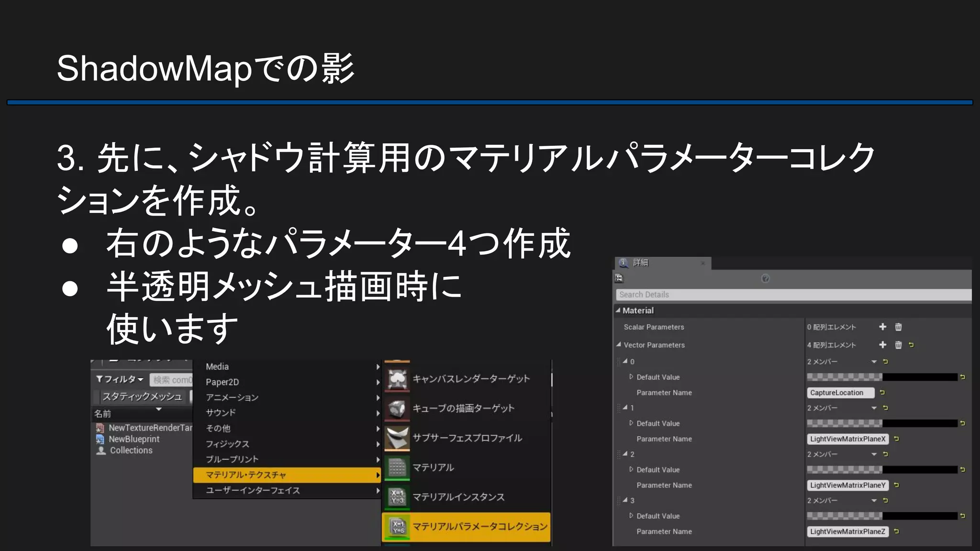Click the element 2 default color swatch

[882, 470]
